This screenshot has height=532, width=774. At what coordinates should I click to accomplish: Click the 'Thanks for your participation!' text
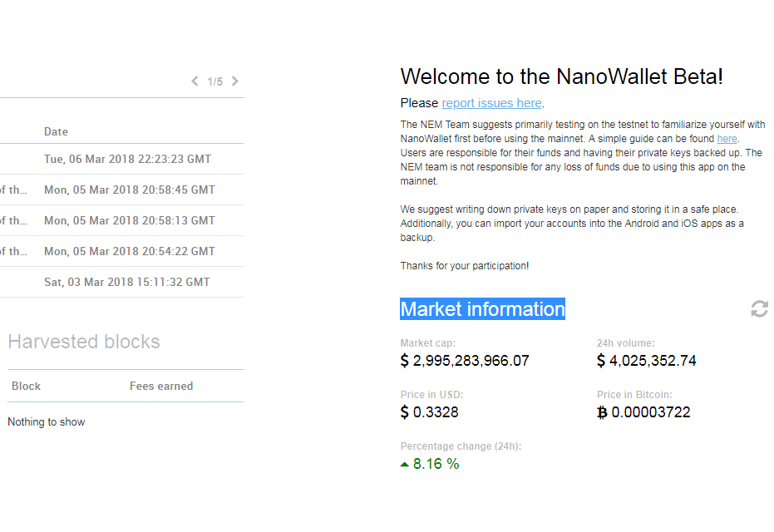tap(465, 266)
